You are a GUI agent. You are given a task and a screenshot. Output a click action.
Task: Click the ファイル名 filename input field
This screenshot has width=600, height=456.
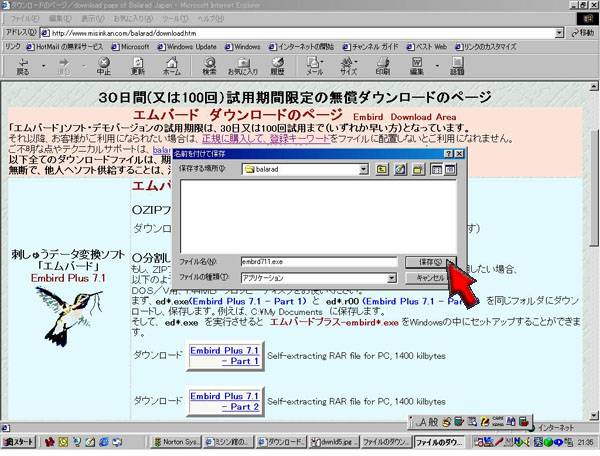[x=319, y=262]
